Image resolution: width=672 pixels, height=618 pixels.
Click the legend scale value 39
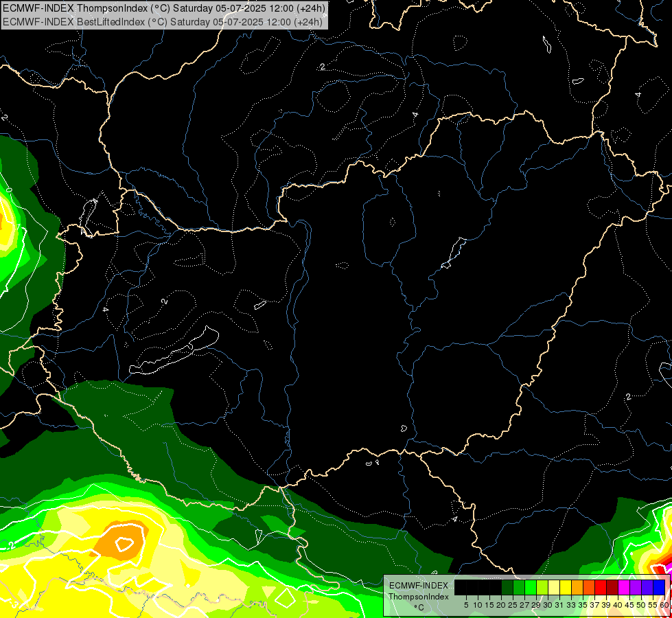606,605
